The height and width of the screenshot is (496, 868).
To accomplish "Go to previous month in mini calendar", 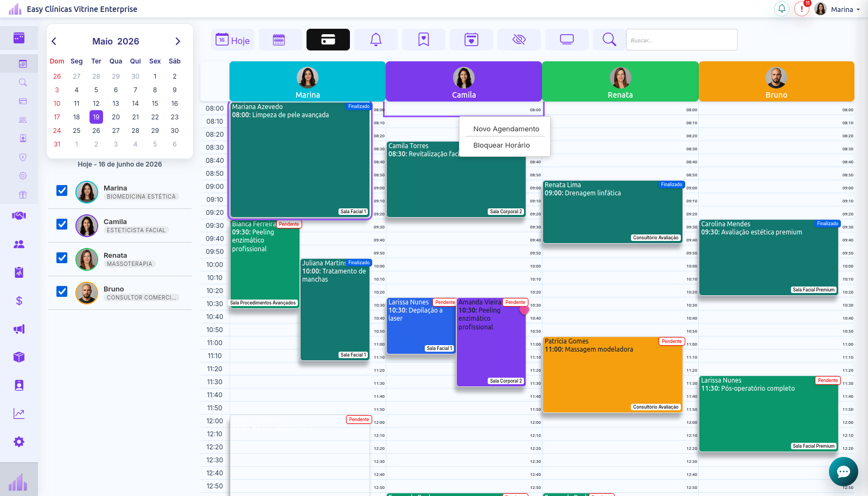I will coord(54,41).
